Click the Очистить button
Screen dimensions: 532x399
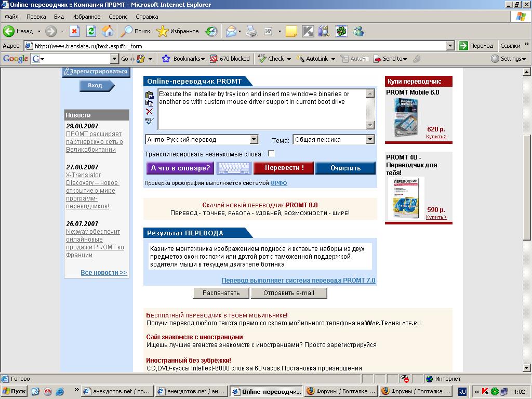click(345, 168)
